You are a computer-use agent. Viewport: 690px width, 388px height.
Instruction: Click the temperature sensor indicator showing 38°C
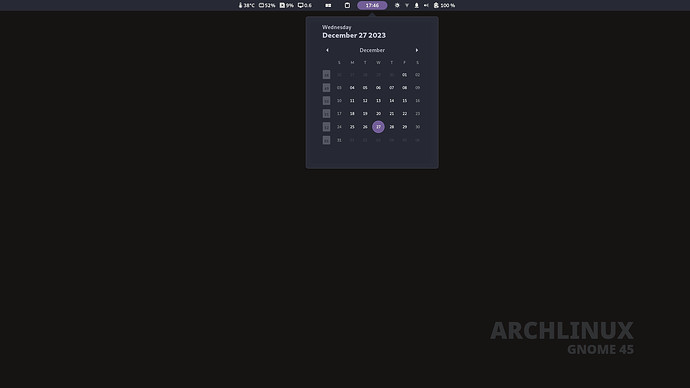246,5
